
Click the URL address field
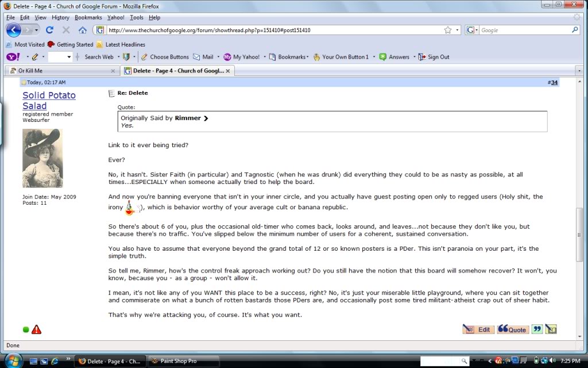tap(274, 30)
